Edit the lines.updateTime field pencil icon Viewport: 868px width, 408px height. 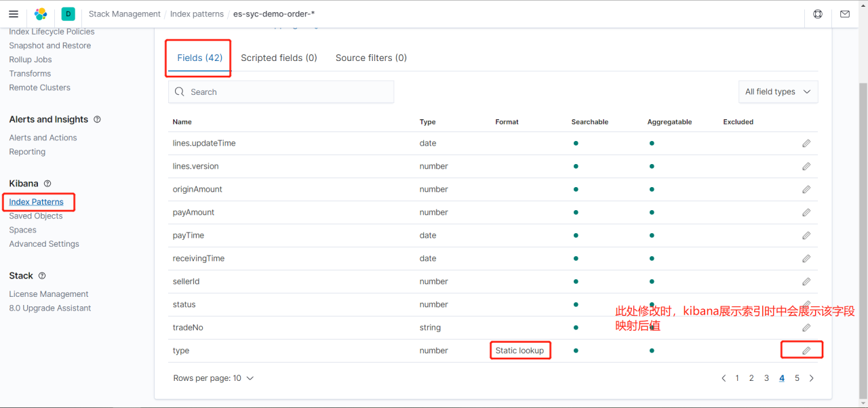tap(806, 144)
